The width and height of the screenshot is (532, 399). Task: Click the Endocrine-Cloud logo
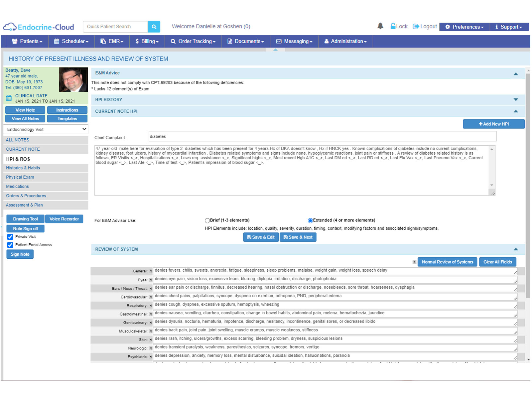coord(39,27)
